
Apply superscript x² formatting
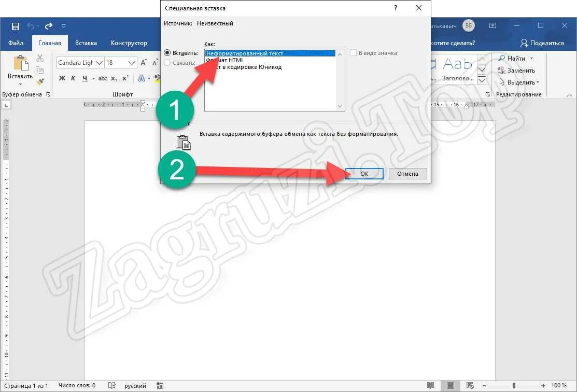[125, 78]
